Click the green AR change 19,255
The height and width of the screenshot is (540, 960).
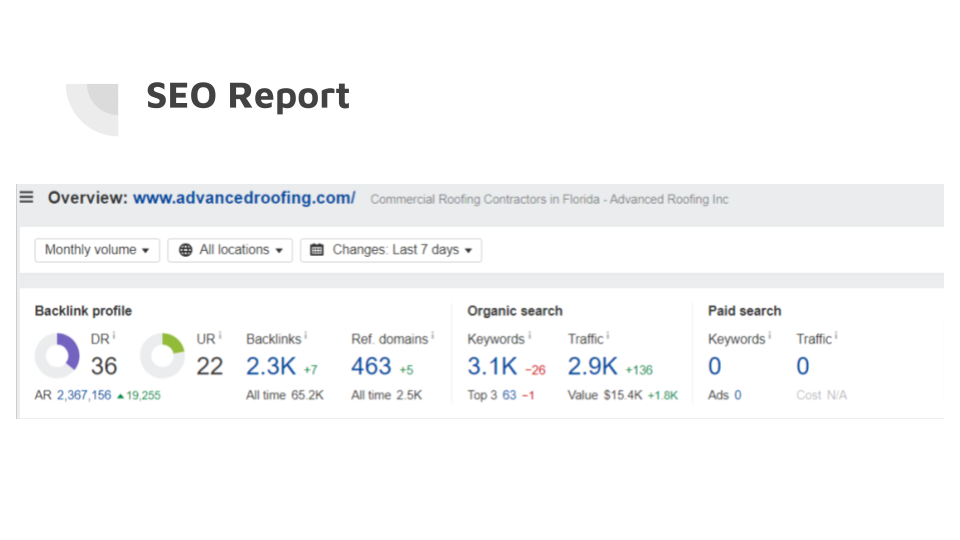click(139, 396)
